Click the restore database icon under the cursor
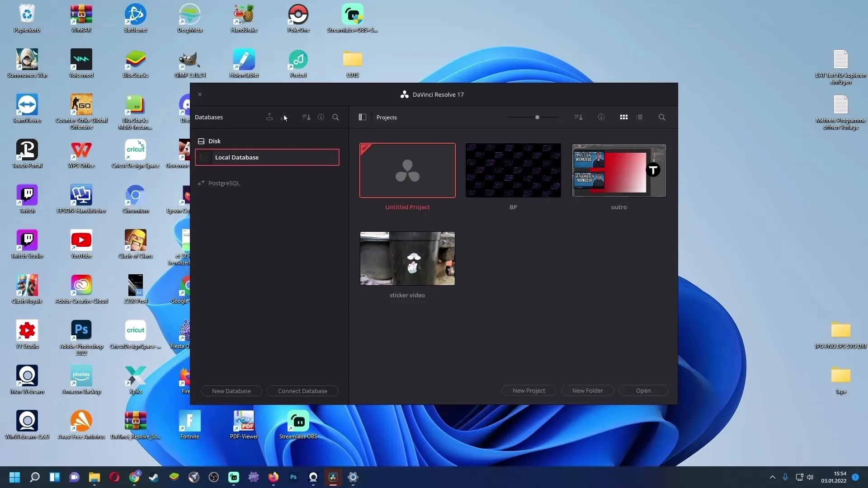This screenshot has width=868, height=488. pyautogui.click(x=284, y=117)
